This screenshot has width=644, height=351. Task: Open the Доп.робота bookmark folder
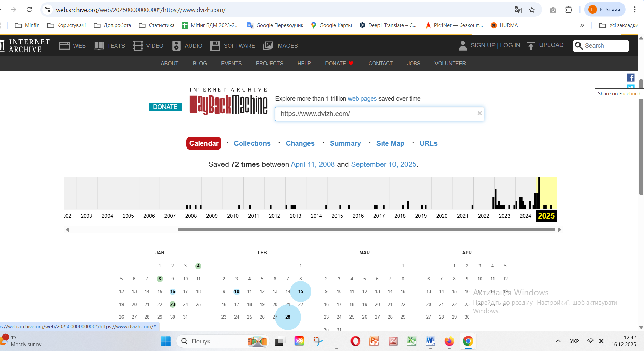click(112, 25)
